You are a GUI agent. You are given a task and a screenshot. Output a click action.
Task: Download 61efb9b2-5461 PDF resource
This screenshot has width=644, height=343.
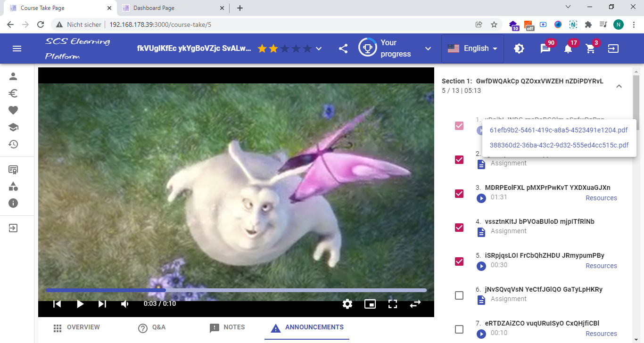(559, 130)
